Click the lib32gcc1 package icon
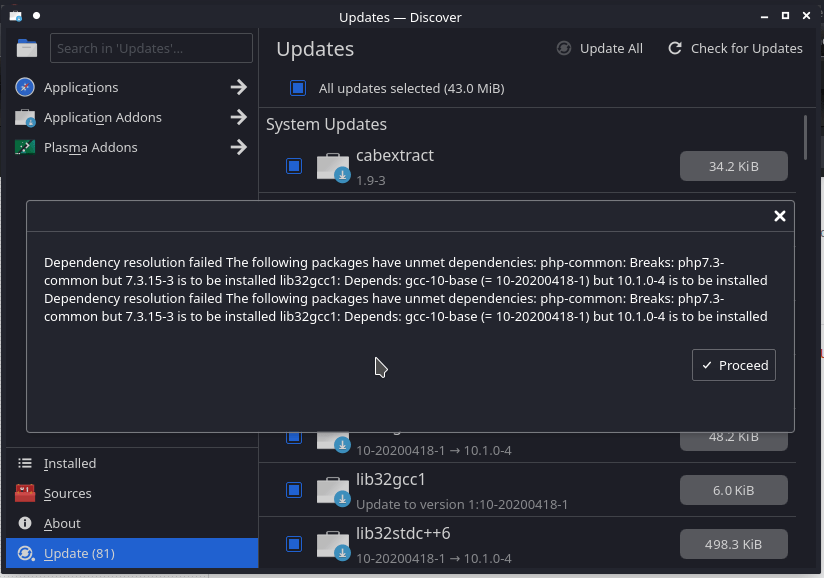824x578 pixels. pos(333,491)
